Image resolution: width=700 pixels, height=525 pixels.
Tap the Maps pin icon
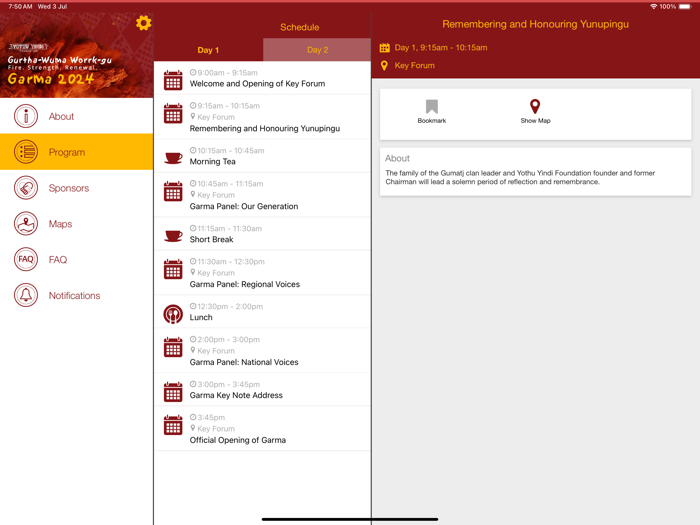tap(26, 223)
